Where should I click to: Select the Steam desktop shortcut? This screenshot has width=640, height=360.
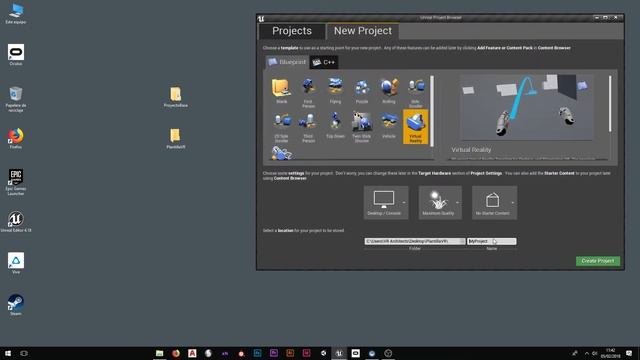click(x=16, y=305)
